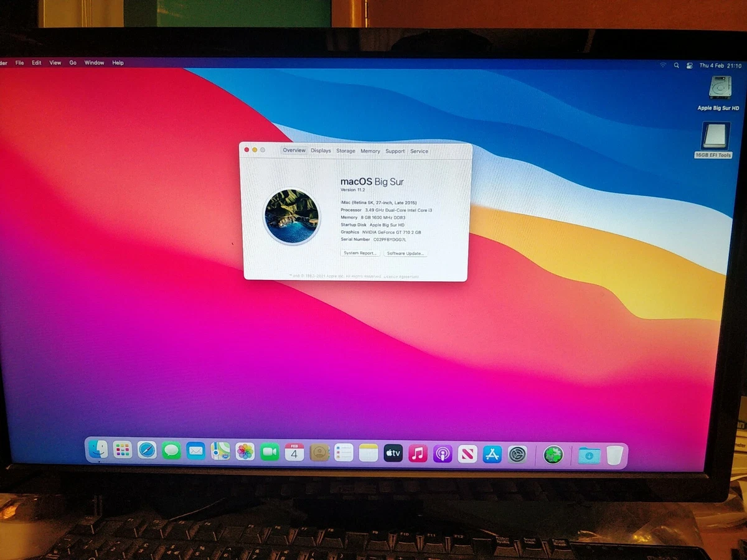Open the Downloads folder in the Dock
This screenshot has width=747, height=560.
tap(589, 455)
